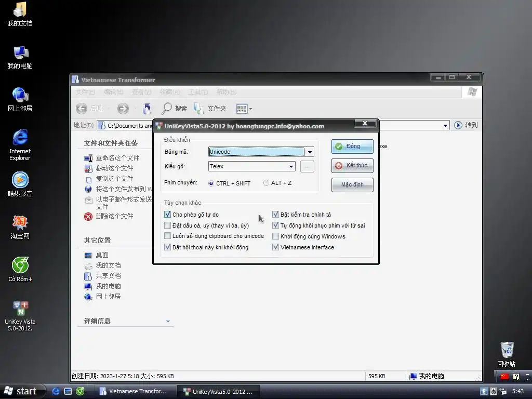The height and width of the screenshot is (399, 532).
Task: Click the up-folder icon in the Explorer toolbar
Action: tap(147, 109)
